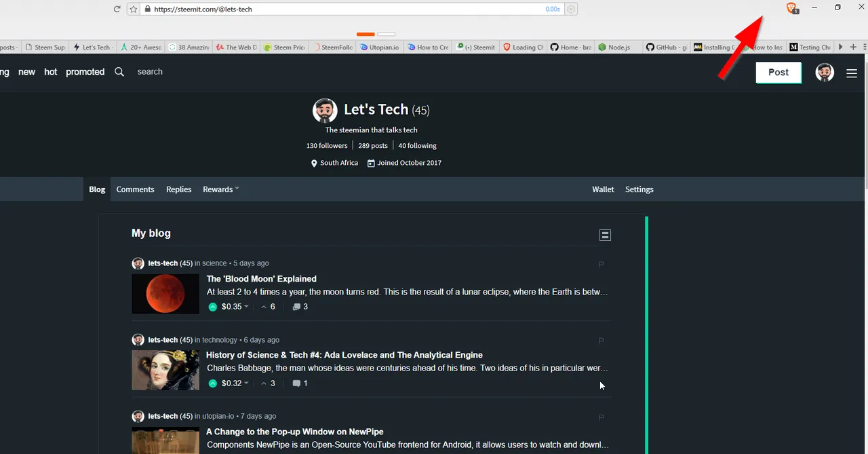Expand the $0.35 payout dropdown
This screenshot has width=868, height=454.
[235, 307]
